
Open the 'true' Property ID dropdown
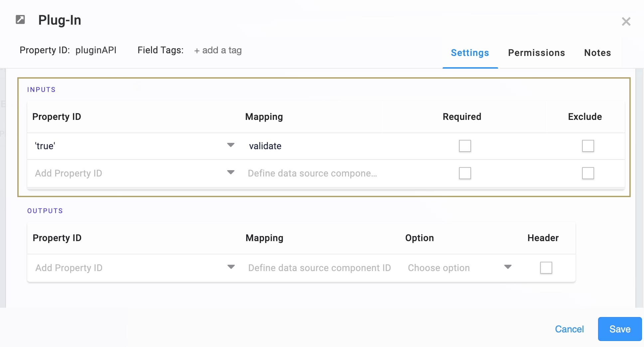click(x=231, y=145)
